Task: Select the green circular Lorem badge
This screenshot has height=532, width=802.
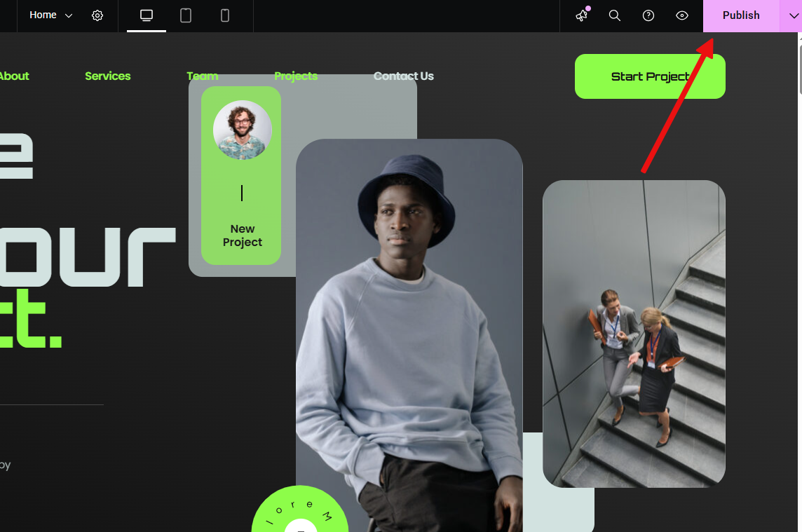Action: tap(300, 510)
